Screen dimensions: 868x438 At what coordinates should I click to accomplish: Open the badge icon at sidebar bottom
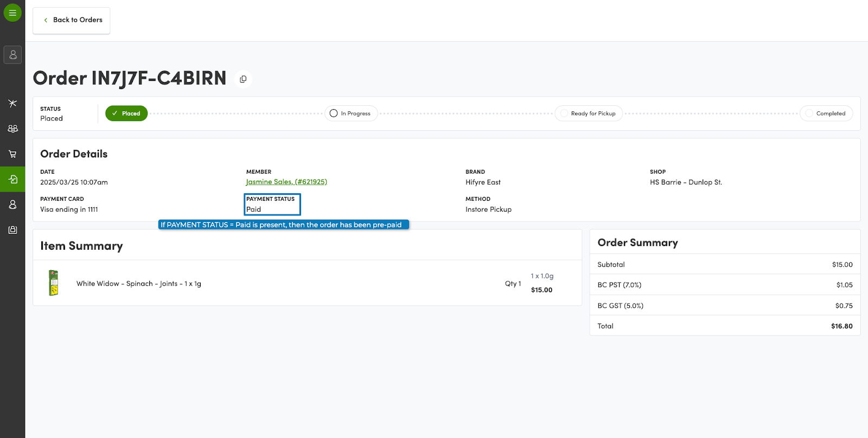pyautogui.click(x=12, y=230)
